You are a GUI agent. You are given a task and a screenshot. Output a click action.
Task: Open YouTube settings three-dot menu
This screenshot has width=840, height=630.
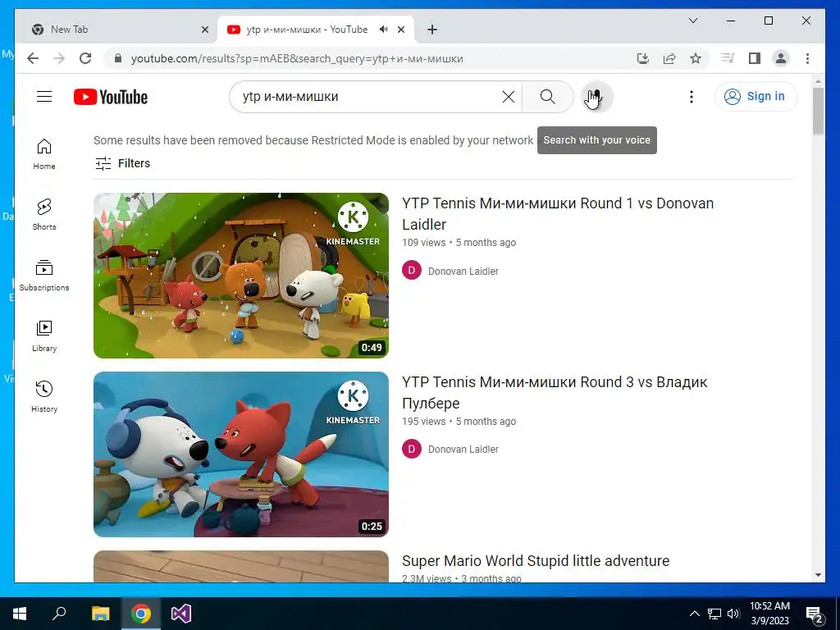pos(691,97)
